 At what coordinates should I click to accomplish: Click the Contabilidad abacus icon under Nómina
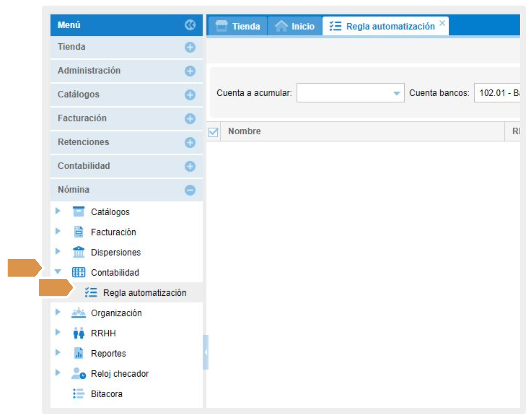coord(78,272)
